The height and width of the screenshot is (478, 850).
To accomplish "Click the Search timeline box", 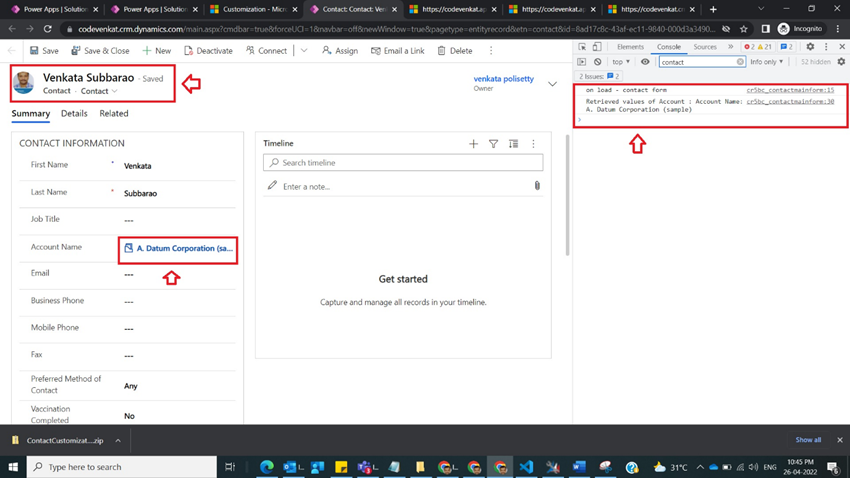I will [x=403, y=163].
